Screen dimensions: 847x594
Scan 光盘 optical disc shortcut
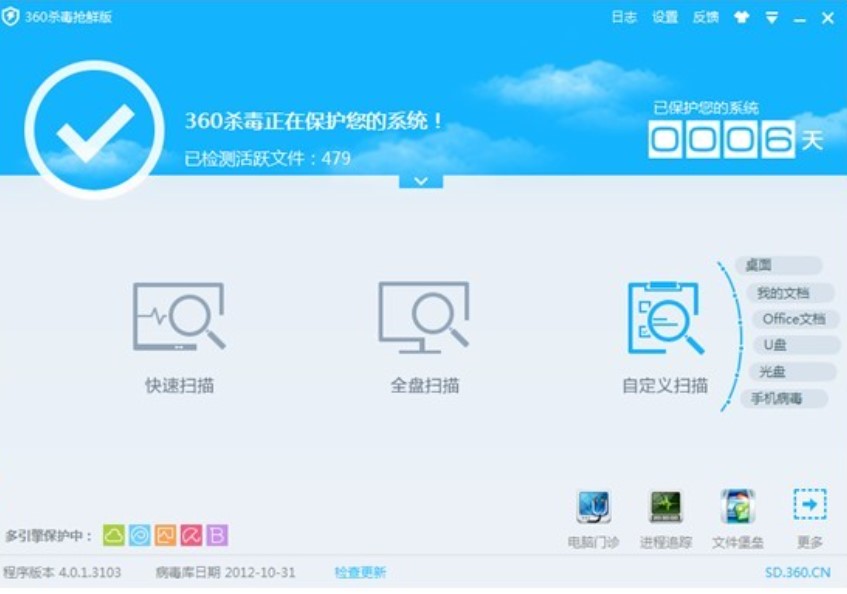(x=794, y=372)
